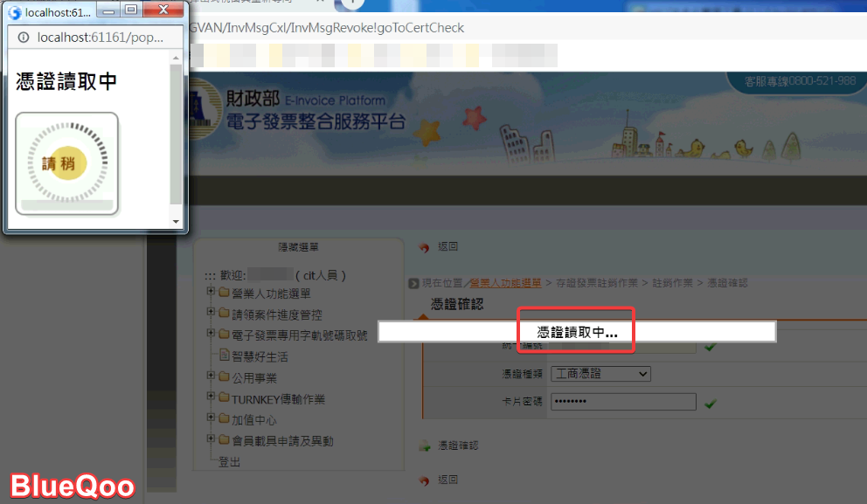
Task: Open the 憑證種類 dropdown showing 工商憑證
Action: pos(601,374)
